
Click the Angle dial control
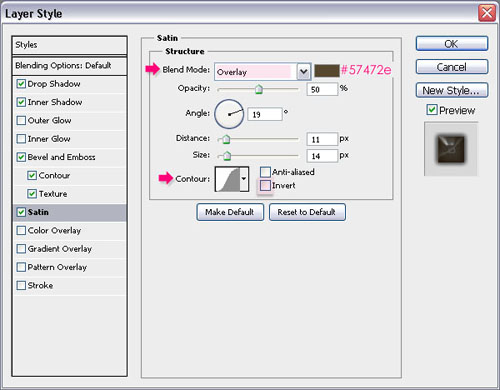click(x=229, y=114)
